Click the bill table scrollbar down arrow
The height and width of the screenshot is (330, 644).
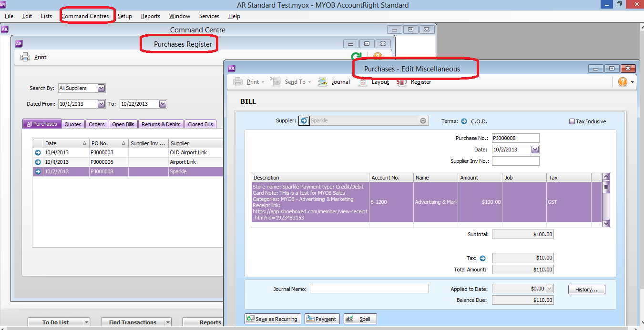(606, 224)
